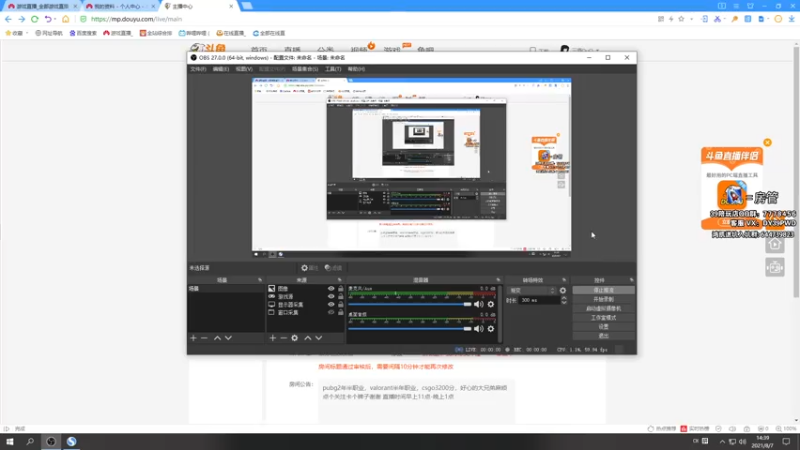
Task: Click 开始录制 to start recording
Action: coord(604,299)
